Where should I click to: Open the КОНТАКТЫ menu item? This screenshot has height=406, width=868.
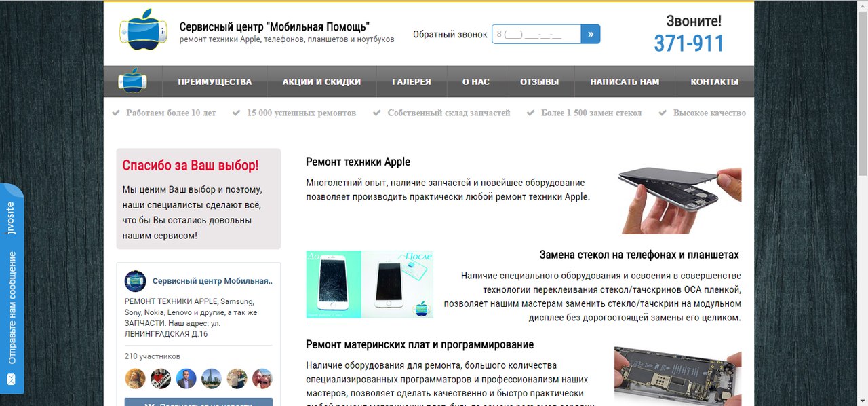pos(715,81)
